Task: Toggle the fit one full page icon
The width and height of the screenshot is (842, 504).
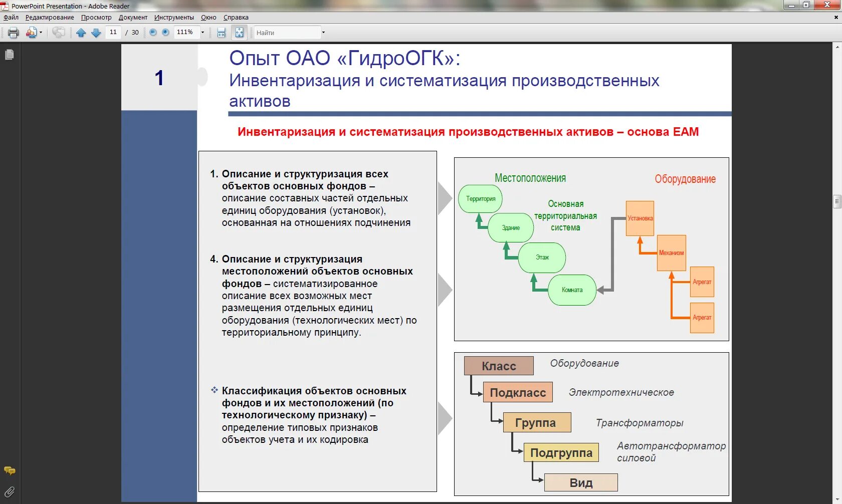Action: click(240, 33)
